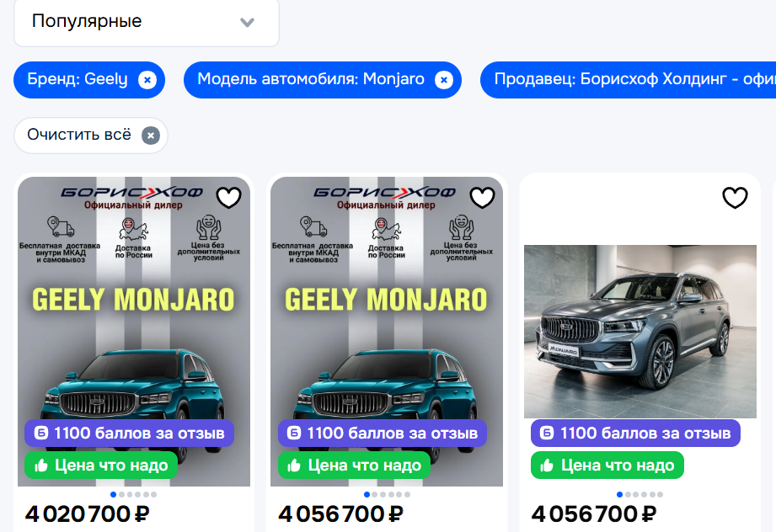Expand sorting with the chevron arrow
776x532 pixels.
247,22
